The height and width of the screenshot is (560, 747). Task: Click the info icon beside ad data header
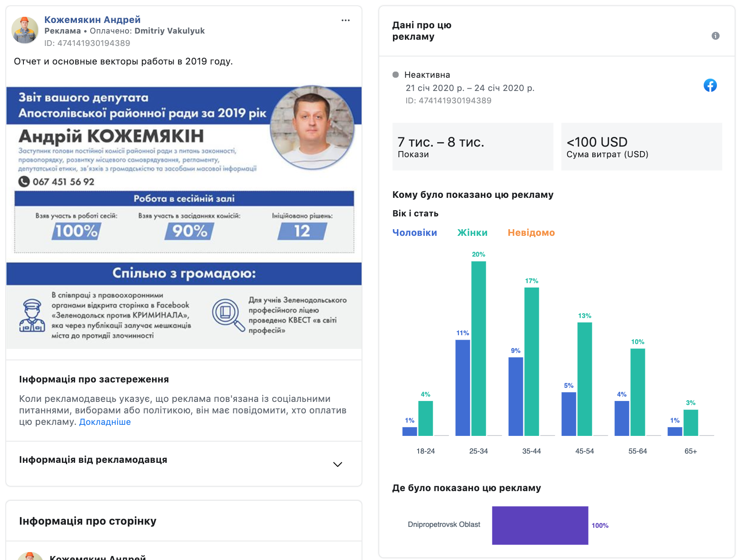[715, 36]
